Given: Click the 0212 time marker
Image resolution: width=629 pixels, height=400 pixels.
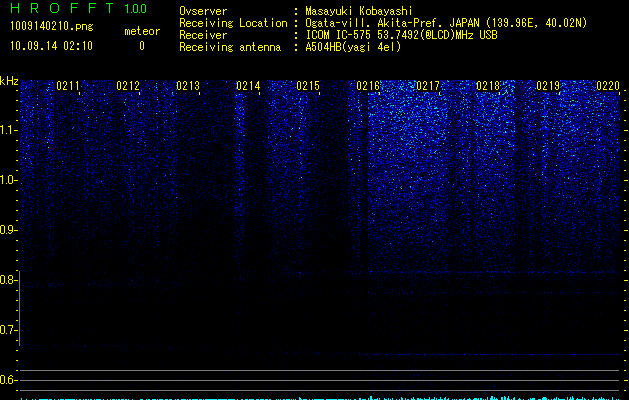Looking at the screenshot, I should pos(128,86).
